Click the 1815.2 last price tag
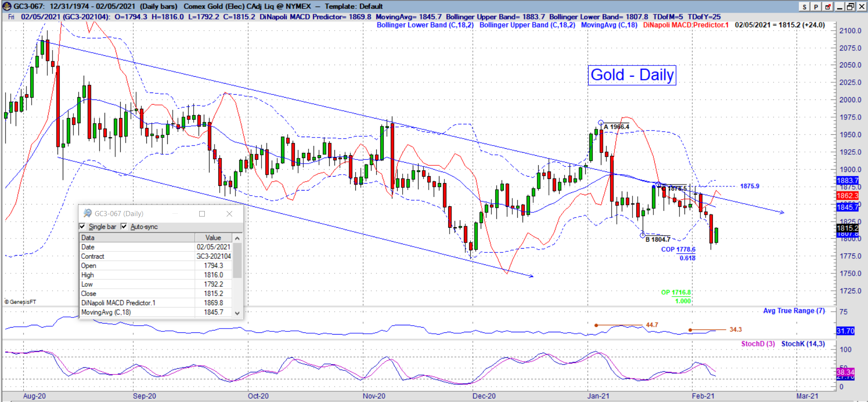Screen dimensions: 868x402 click(848, 228)
